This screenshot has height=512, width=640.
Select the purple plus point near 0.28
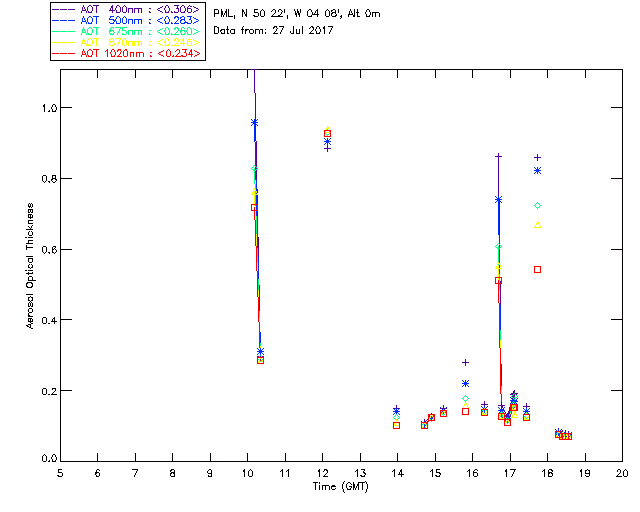click(465, 363)
